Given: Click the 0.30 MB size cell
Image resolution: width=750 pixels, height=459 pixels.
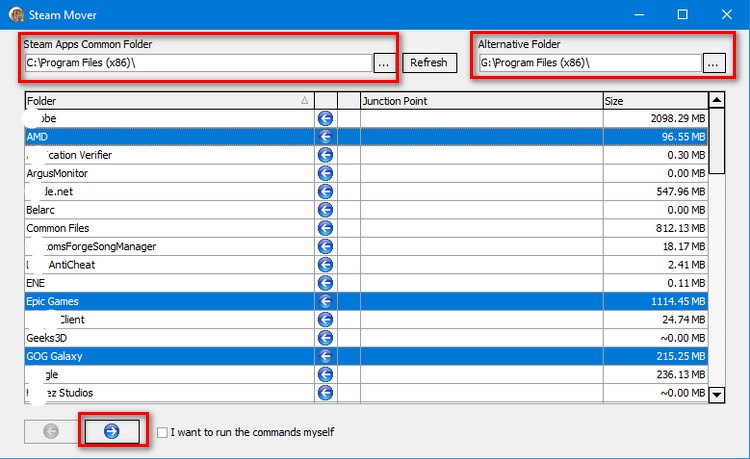Looking at the screenshot, I should coord(655,155).
